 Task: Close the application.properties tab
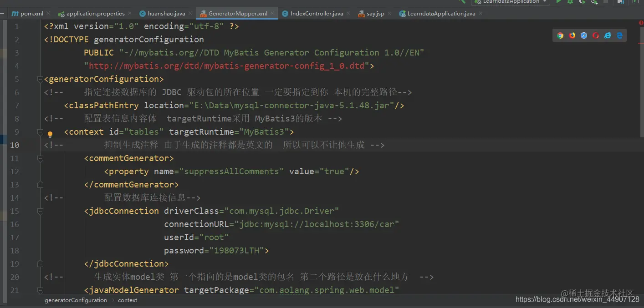coord(130,14)
